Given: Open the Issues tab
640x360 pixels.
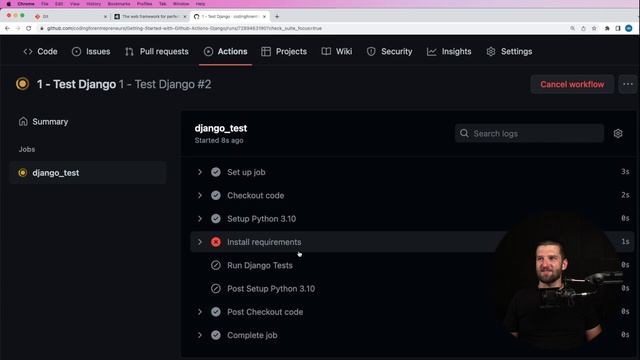Looking at the screenshot, I should click(91, 51).
